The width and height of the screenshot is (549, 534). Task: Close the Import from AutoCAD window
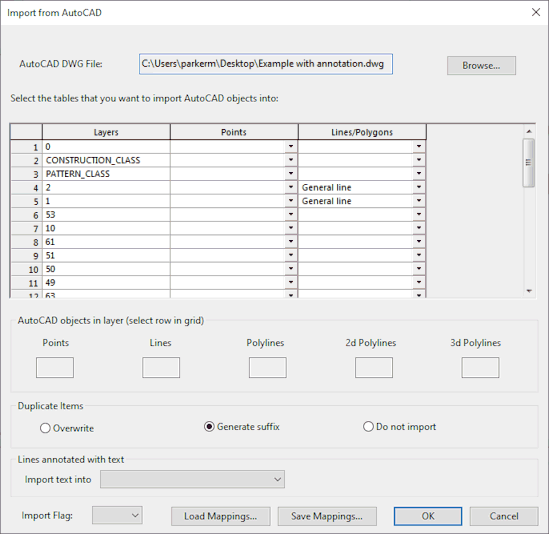[536, 12]
